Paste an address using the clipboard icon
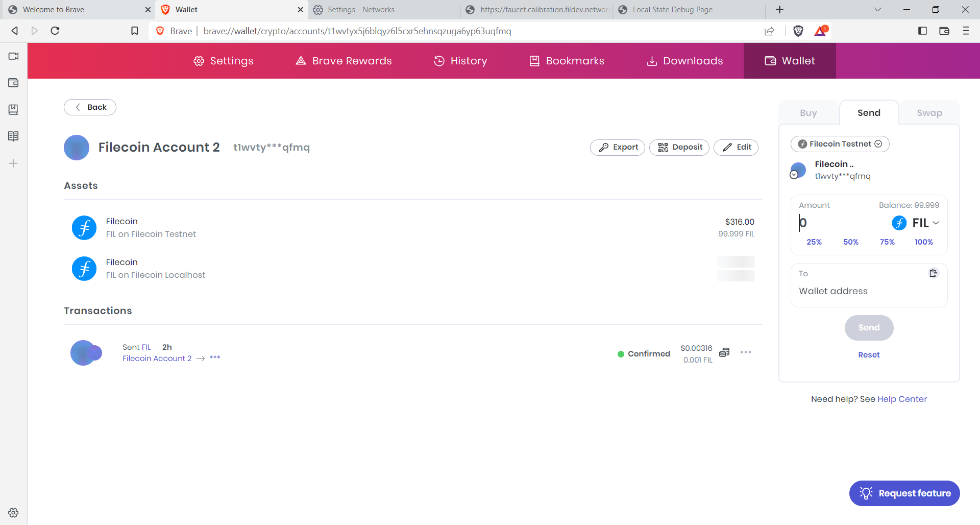The image size is (980, 525). click(934, 273)
